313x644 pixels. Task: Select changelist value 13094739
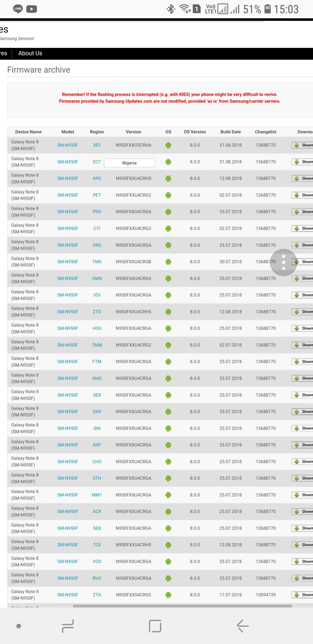pos(265,595)
